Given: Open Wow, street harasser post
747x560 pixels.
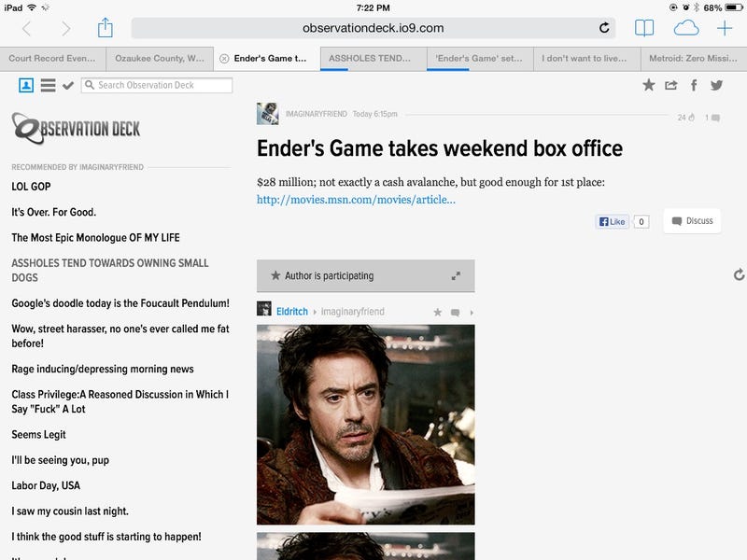Looking at the screenshot, I should pyautogui.click(x=120, y=336).
